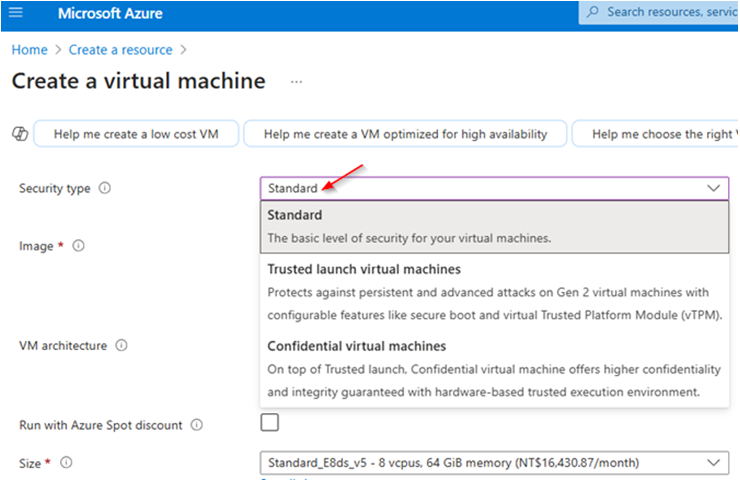Expand the Size dropdown
This screenshot has height=480, width=740.
tap(494, 463)
